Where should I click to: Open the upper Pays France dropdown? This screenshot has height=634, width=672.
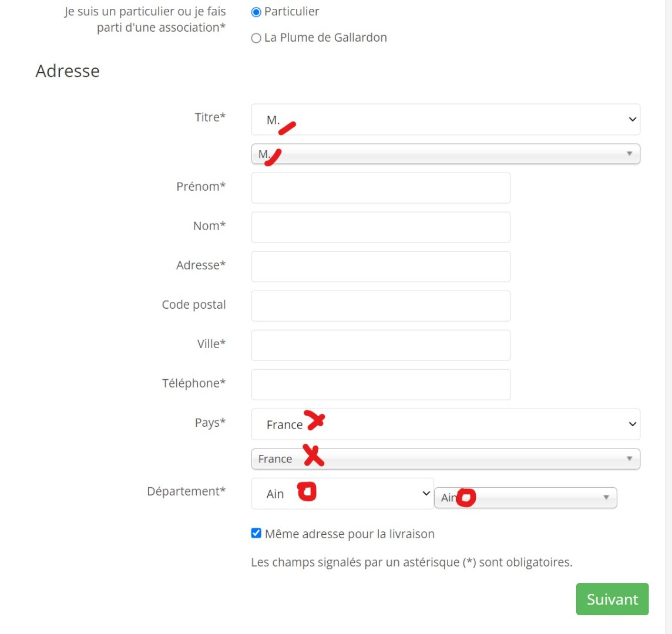tap(445, 424)
